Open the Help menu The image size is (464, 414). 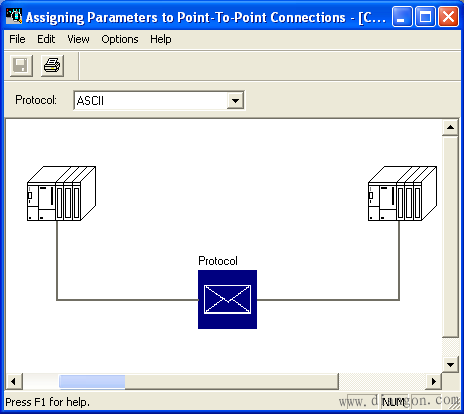pos(161,39)
